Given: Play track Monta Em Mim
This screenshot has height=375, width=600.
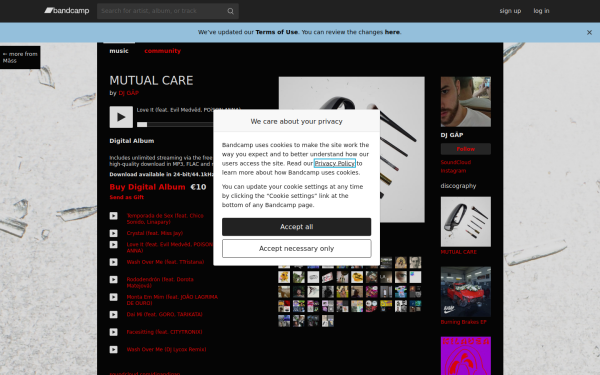Looking at the screenshot, I should [114, 297].
